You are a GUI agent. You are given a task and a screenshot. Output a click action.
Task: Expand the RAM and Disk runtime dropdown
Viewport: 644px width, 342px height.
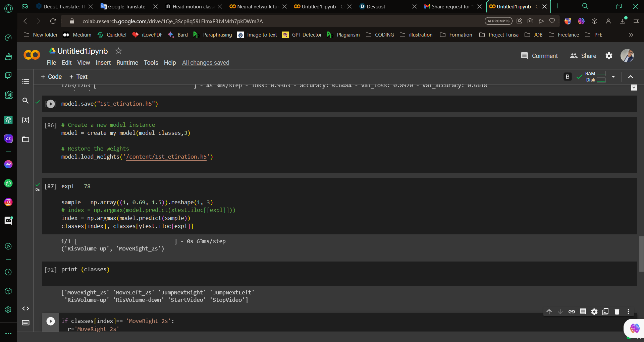tap(613, 77)
